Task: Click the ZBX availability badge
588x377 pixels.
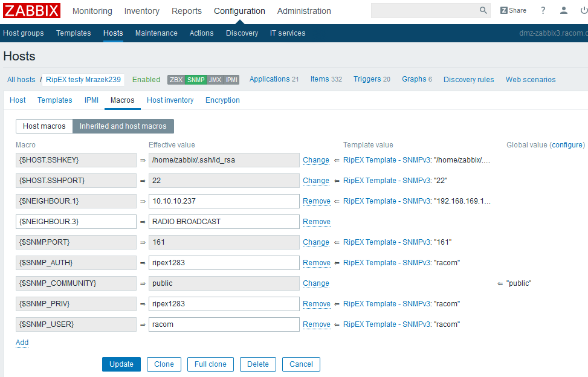Action: (176, 79)
